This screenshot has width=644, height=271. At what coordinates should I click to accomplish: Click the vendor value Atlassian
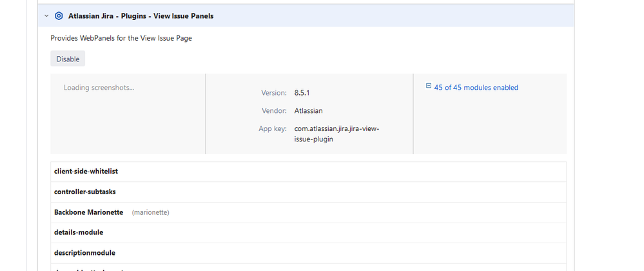pyautogui.click(x=308, y=110)
